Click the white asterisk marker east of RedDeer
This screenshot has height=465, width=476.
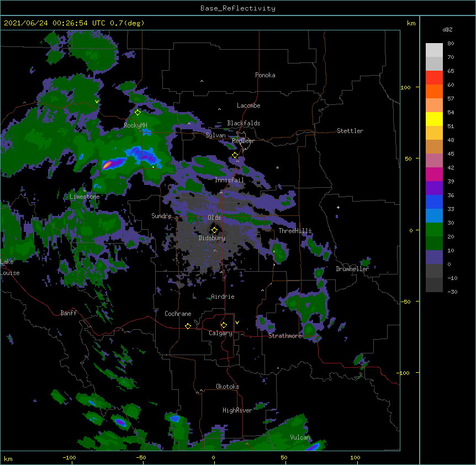(x=277, y=167)
